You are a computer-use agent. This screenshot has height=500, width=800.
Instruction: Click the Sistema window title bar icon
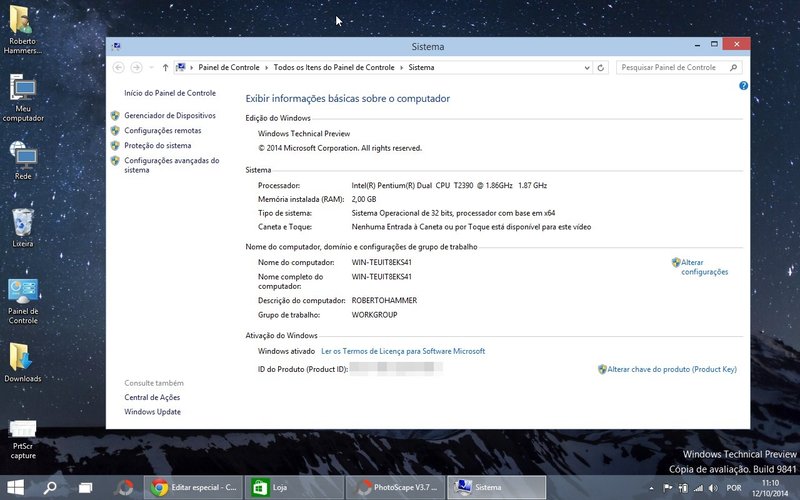coord(116,46)
